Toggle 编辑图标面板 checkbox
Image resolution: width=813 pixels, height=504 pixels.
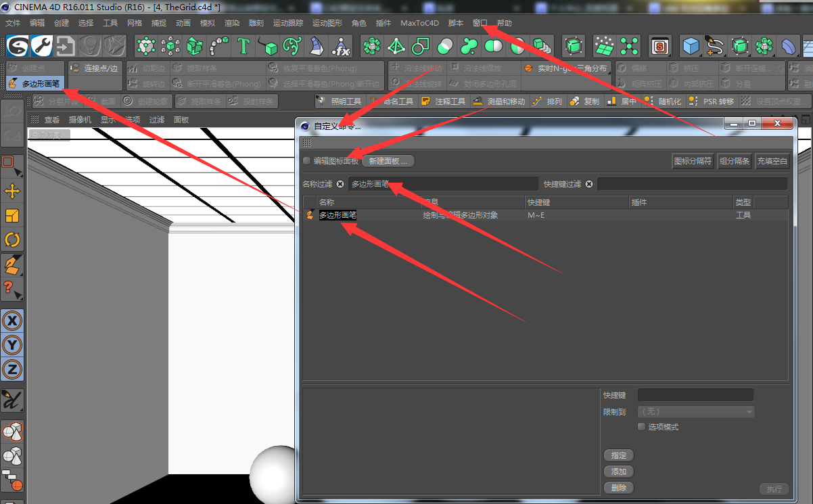(307, 161)
